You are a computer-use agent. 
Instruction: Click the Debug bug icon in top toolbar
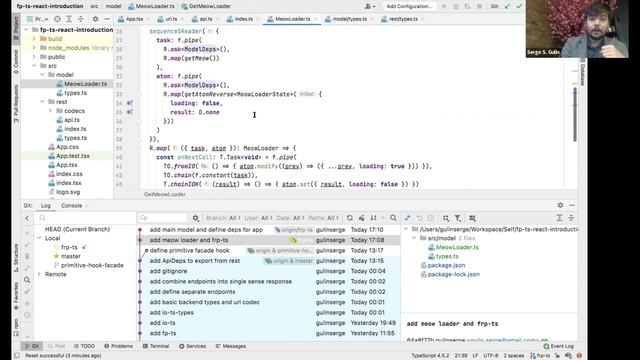[x=456, y=6]
